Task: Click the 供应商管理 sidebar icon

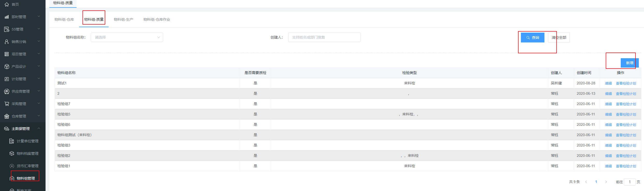Action: point(7,91)
